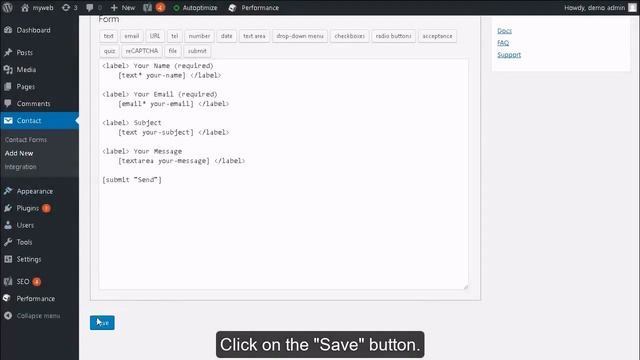Click the Users person icon

(x=8, y=225)
